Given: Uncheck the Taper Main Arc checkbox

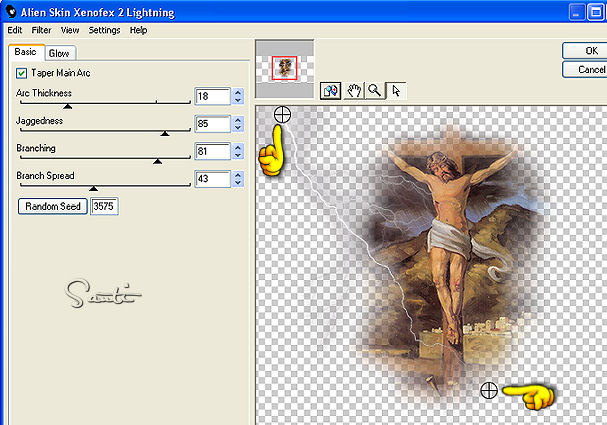Looking at the screenshot, I should pyautogui.click(x=21, y=73).
